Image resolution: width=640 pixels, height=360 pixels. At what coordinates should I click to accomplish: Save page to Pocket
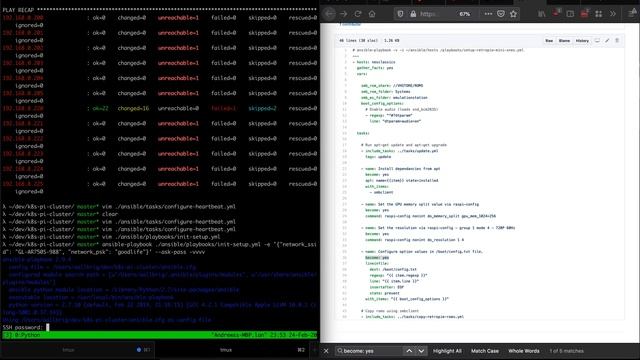click(501, 14)
